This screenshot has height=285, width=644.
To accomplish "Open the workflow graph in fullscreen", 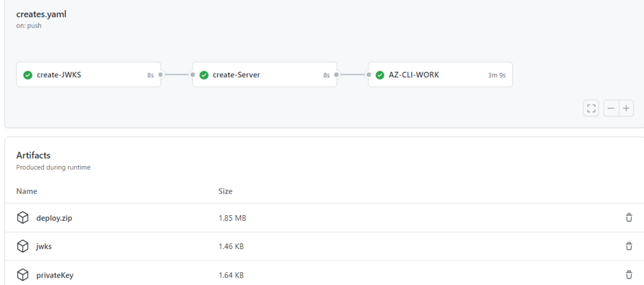I will [x=590, y=108].
